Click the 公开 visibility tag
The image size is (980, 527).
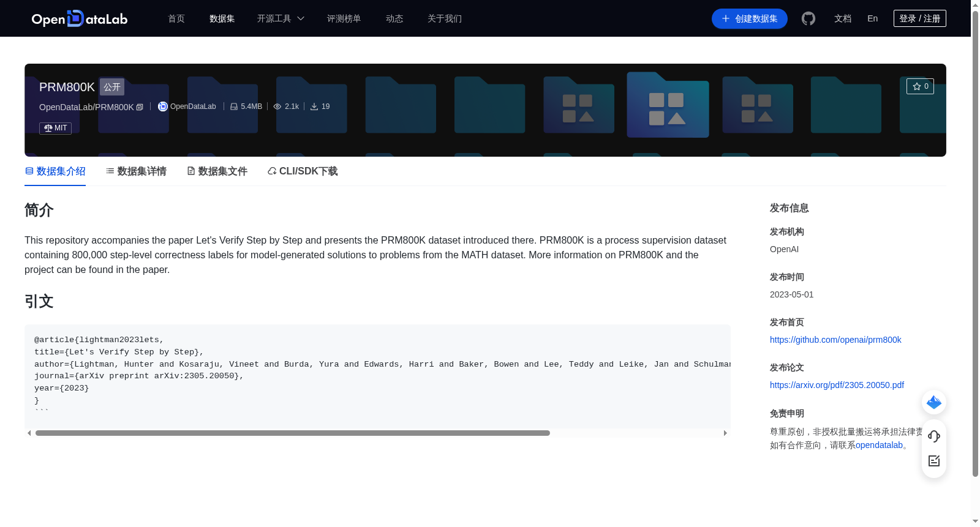point(112,87)
